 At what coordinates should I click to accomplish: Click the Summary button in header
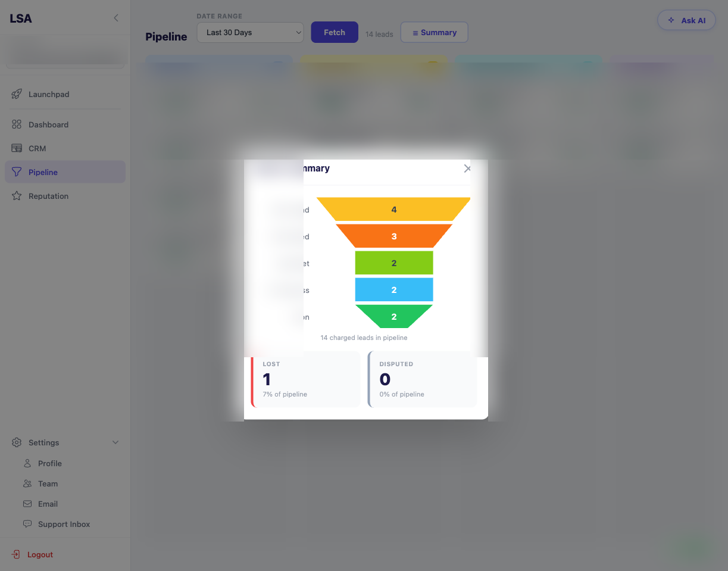pyautogui.click(x=435, y=32)
